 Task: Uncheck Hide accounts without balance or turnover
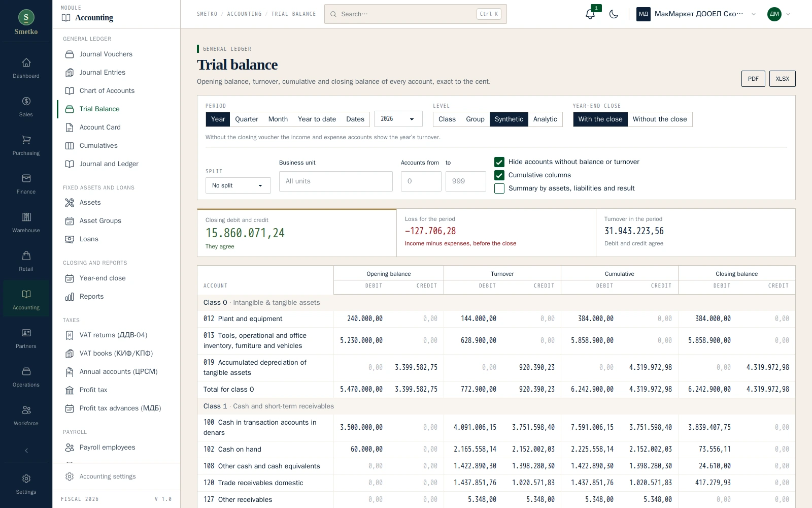point(499,162)
